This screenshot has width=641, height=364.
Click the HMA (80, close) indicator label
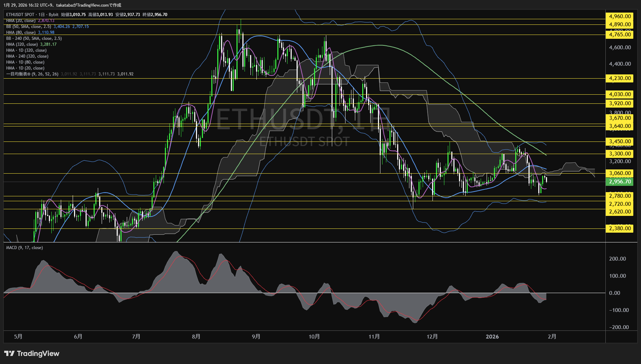click(21, 32)
